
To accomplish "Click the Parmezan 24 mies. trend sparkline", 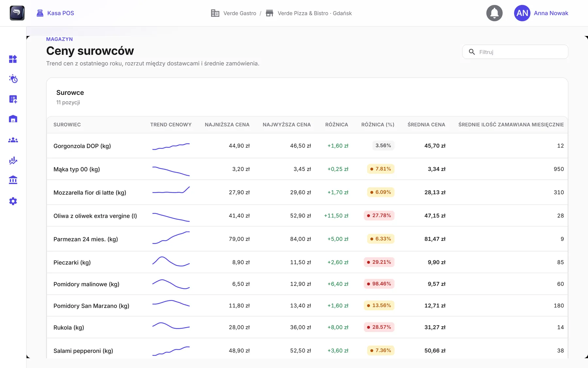I will coord(171,237).
